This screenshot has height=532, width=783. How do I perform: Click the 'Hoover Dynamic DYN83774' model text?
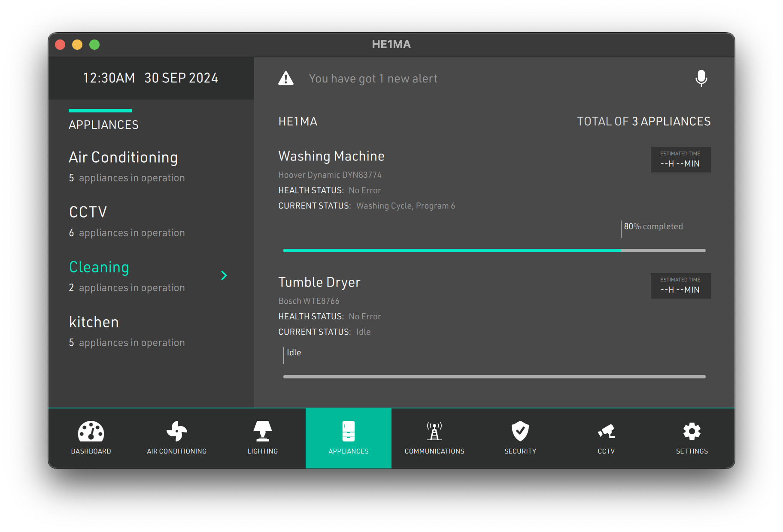330,175
